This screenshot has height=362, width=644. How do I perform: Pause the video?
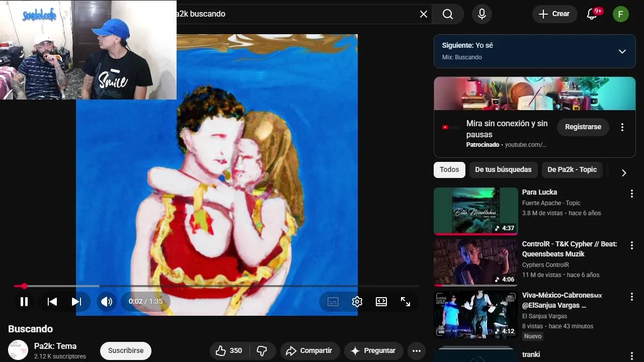[24, 302]
